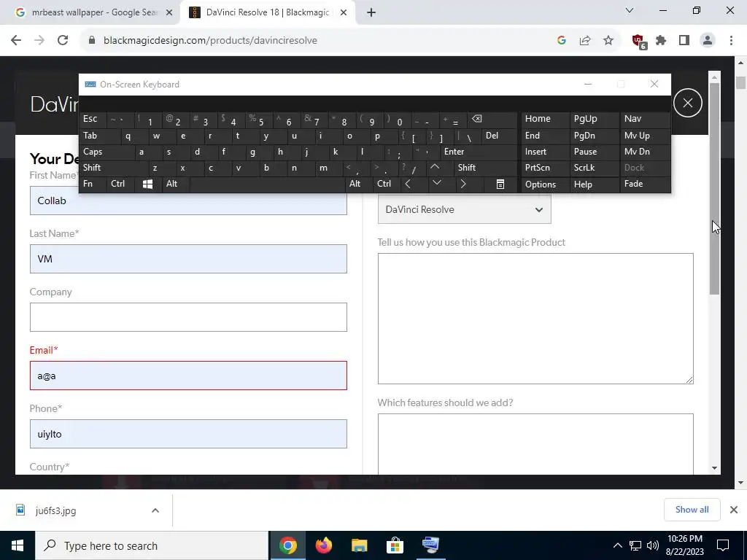Toggle ScrLk key on keyboard
The image size is (747, 560).
click(x=595, y=168)
